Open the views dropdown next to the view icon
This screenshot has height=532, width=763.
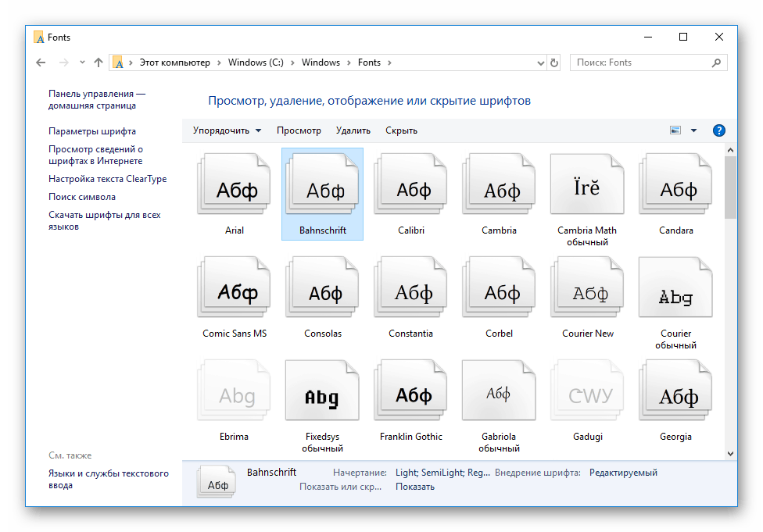(692, 130)
